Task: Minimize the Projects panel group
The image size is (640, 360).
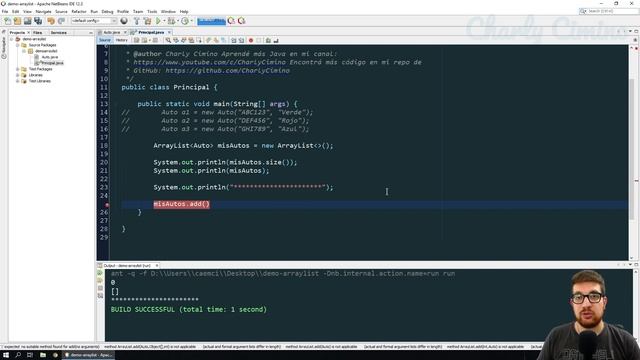Action: click(91, 33)
